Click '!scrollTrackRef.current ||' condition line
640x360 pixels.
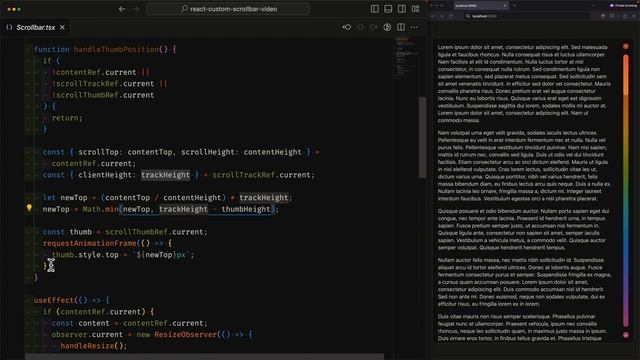coord(109,84)
